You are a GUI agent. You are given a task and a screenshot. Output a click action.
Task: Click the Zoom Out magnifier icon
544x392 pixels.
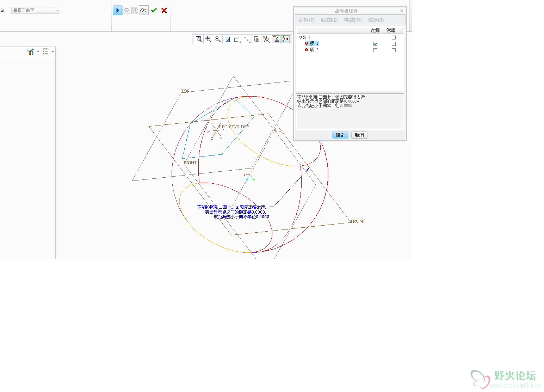[218, 39]
